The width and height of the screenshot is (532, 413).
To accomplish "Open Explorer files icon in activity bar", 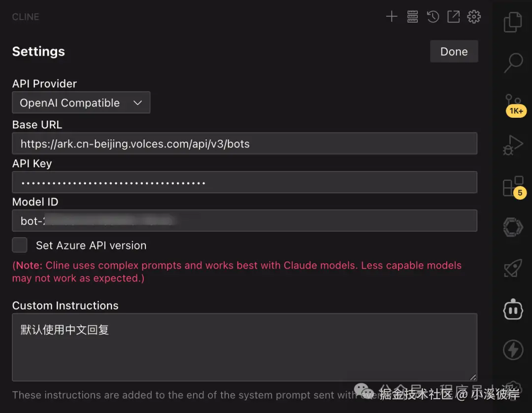I will [x=513, y=22].
